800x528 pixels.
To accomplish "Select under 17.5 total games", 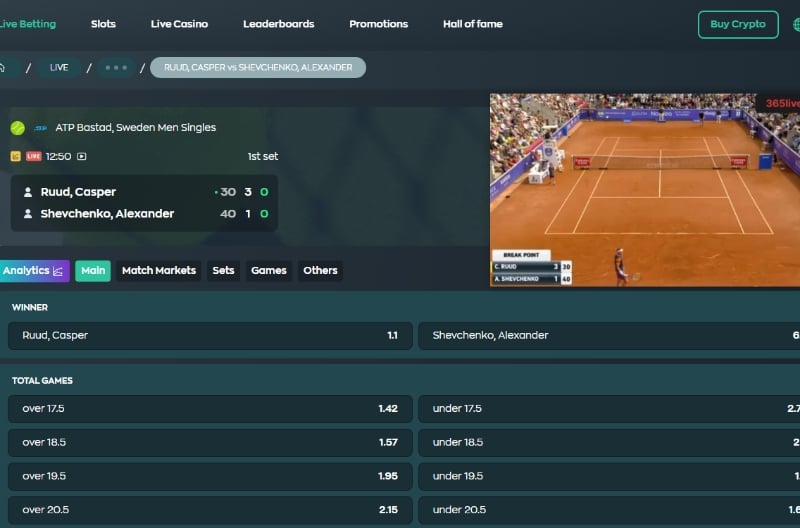I will point(609,409).
